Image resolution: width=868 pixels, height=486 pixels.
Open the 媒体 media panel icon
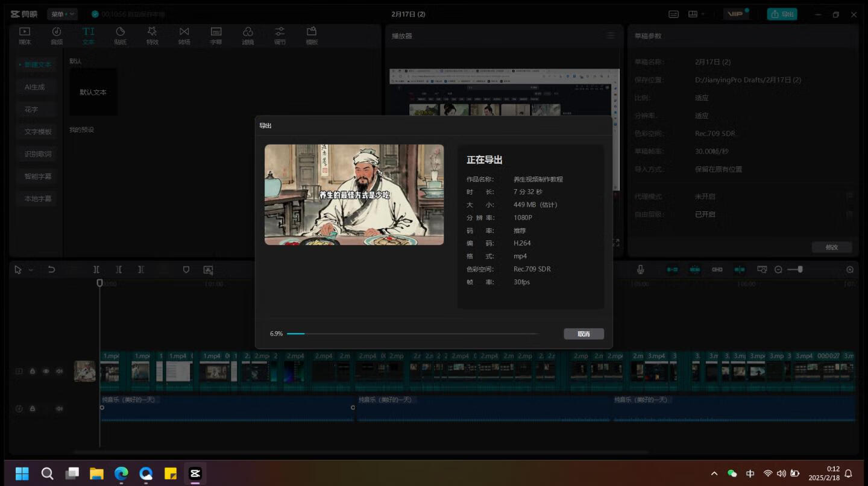[25, 36]
